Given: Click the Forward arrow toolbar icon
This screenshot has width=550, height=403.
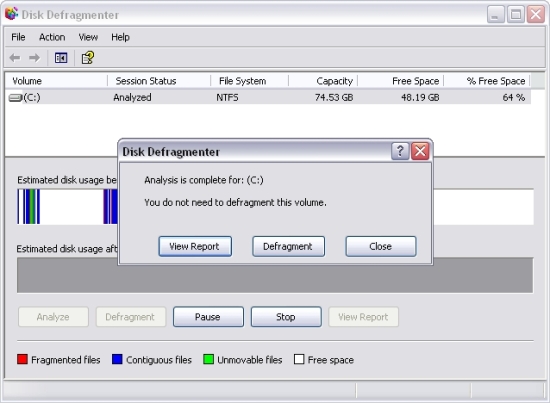Looking at the screenshot, I should (x=34, y=58).
